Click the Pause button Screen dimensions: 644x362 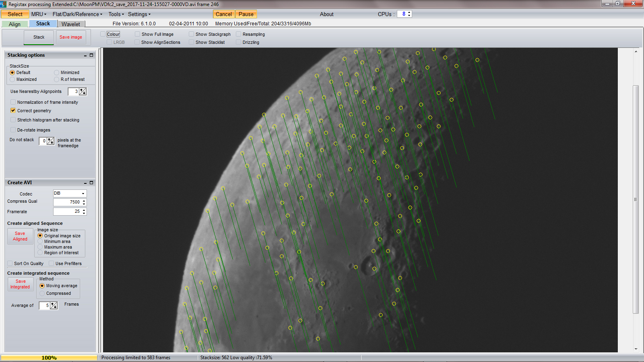point(246,14)
